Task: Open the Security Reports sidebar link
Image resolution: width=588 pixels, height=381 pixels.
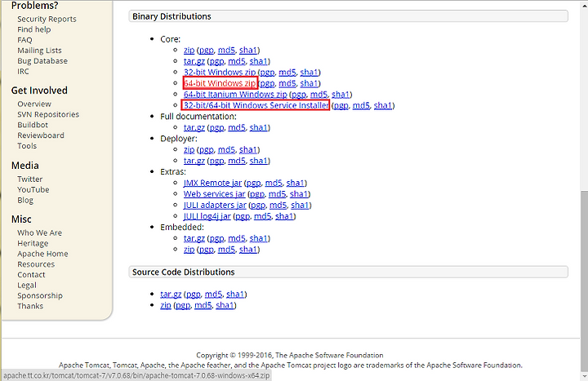Action: click(x=47, y=19)
